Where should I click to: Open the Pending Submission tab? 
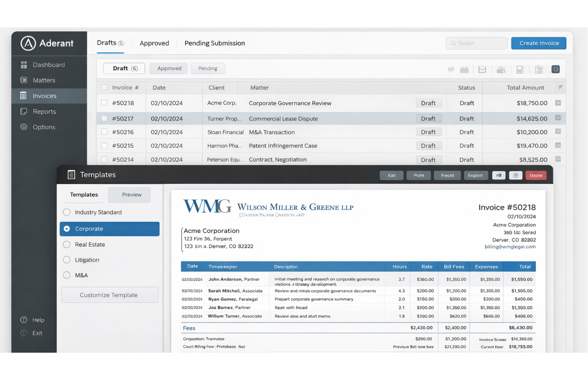click(x=214, y=43)
